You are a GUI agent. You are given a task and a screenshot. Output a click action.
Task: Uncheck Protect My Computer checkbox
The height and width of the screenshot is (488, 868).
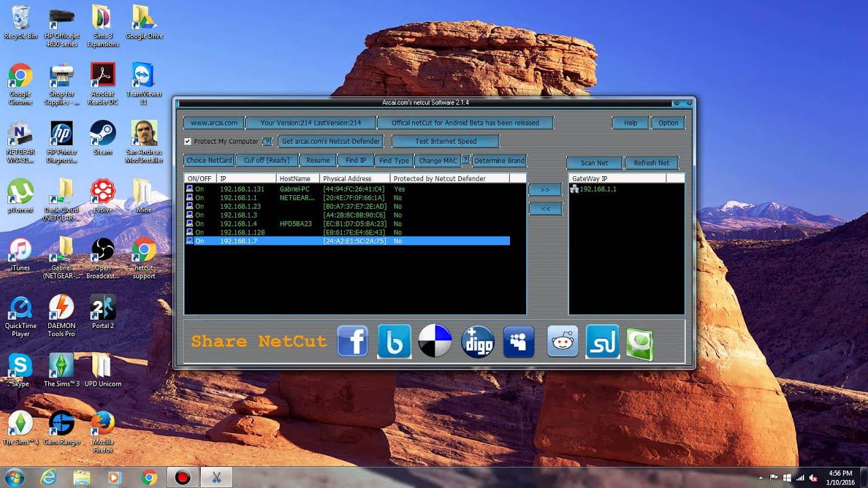pos(188,141)
